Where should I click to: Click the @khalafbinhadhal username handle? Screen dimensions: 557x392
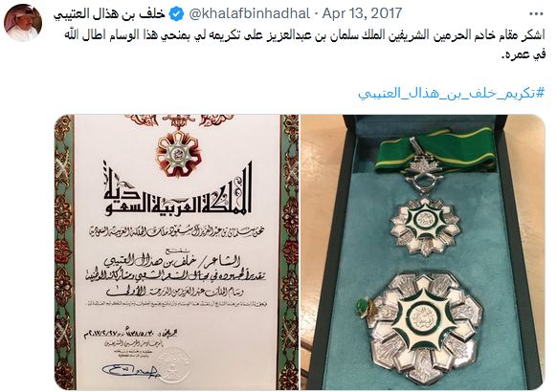pos(250,13)
